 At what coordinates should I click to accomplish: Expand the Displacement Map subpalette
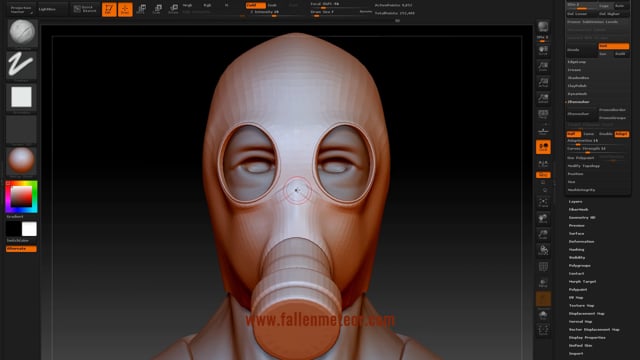587,313
